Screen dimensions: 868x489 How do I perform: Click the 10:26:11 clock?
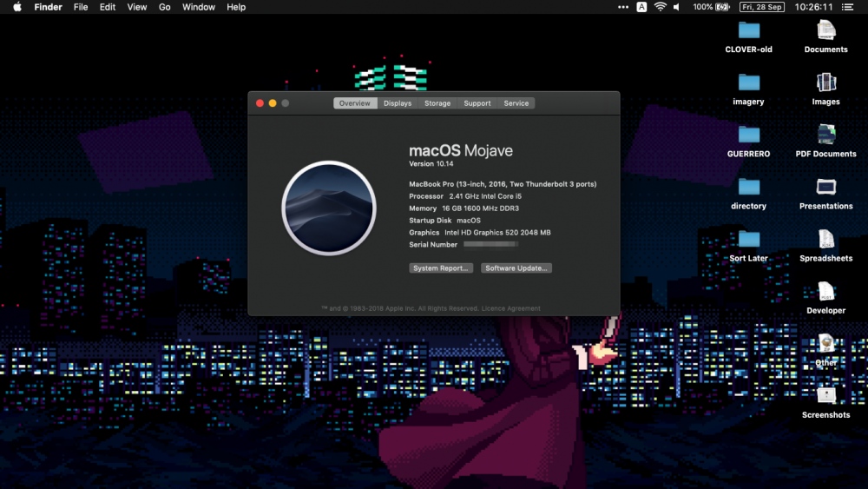(813, 7)
